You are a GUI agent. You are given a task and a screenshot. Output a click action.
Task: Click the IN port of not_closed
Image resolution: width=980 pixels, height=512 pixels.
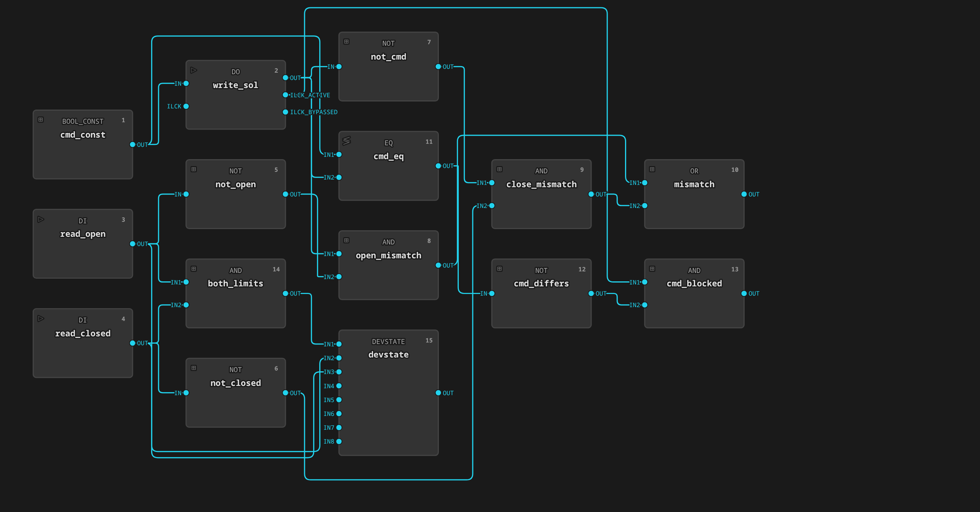pyautogui.click(x=186, y=393)
